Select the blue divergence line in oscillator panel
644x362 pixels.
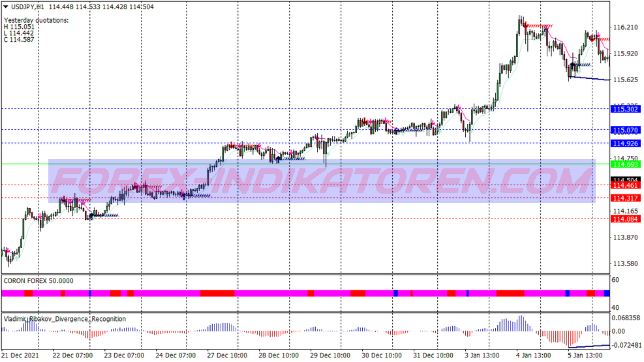point(589,346)
